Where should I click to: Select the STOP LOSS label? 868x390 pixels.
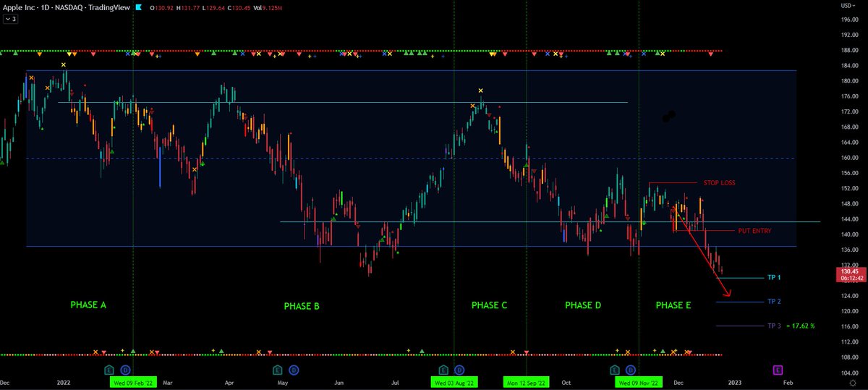coord(719,183)
